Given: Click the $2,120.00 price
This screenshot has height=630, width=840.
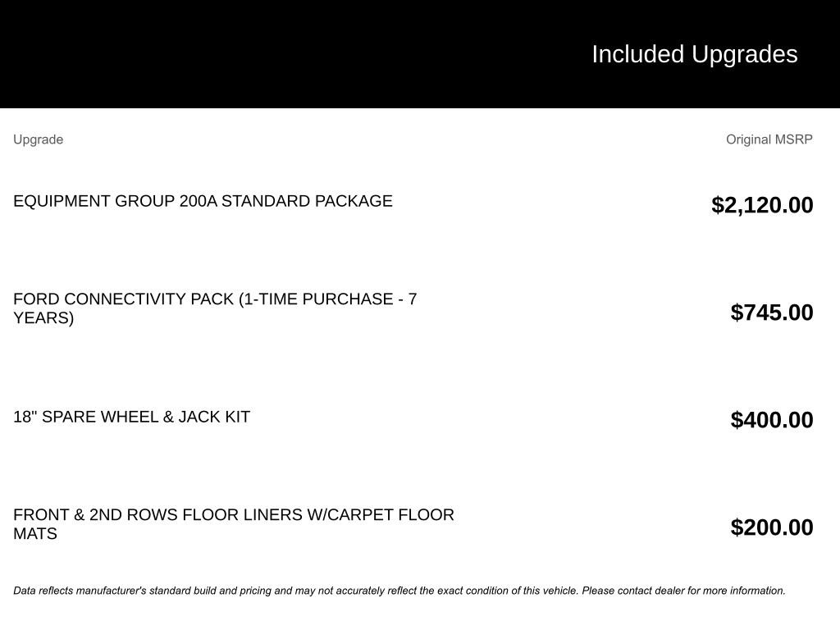Looking at the screenshot, I should click(x=762, y=205).
